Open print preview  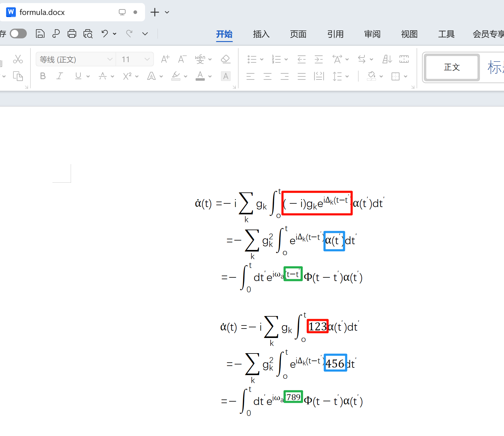[88, 33]
